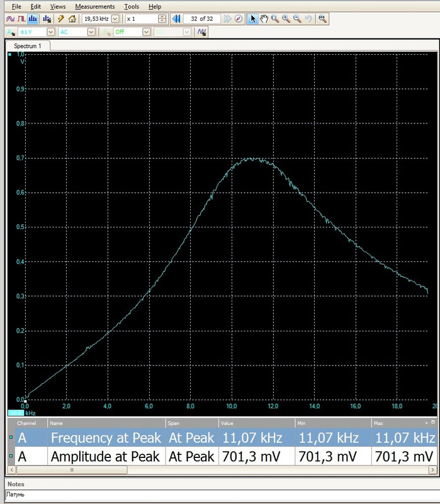
Task: Click the restore icon of measurements table
Action: [432, 422]
